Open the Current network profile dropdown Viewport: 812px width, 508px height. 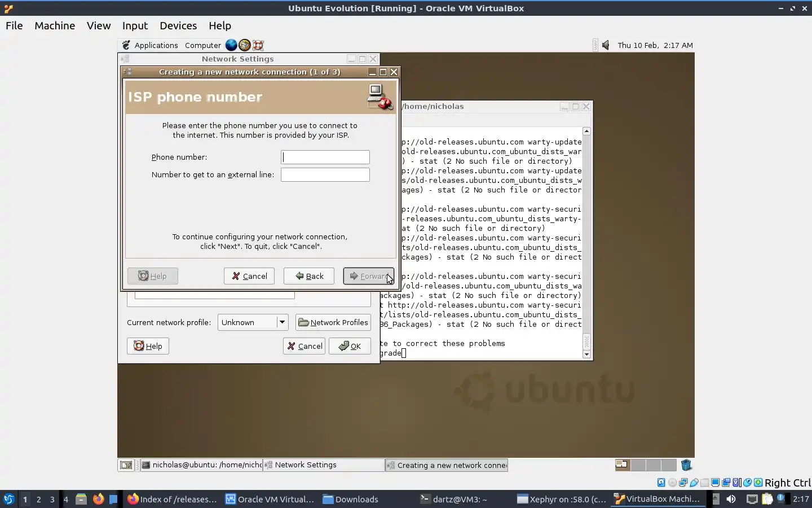253,322
